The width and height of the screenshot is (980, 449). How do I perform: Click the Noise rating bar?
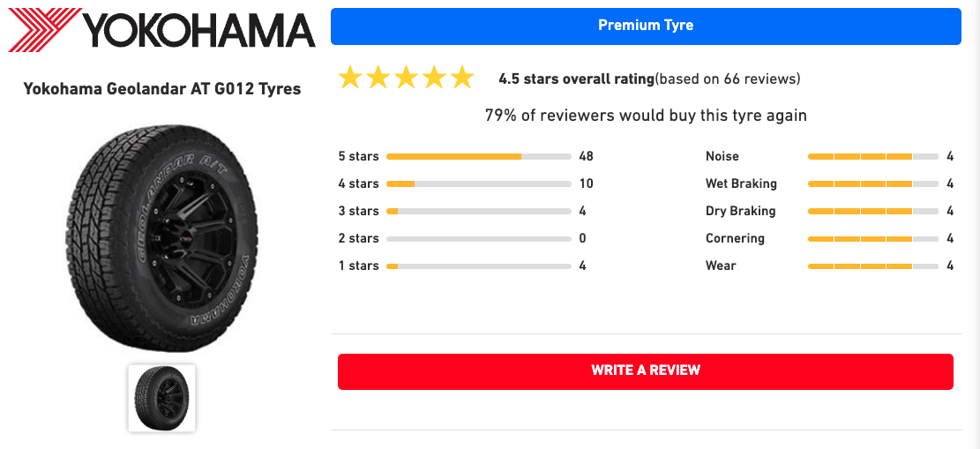(873, 156)
